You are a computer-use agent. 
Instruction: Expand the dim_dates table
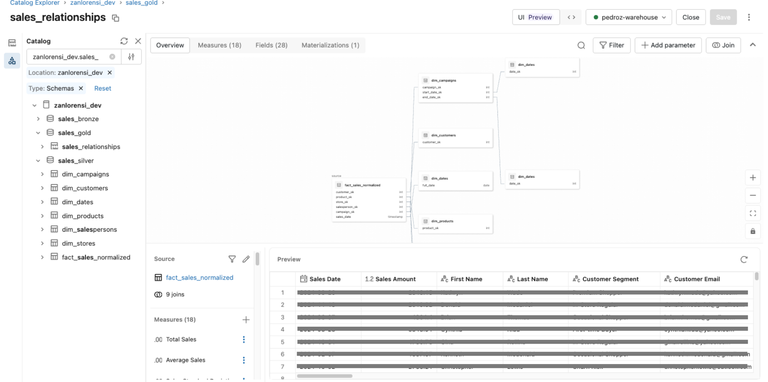pos(42,202)
